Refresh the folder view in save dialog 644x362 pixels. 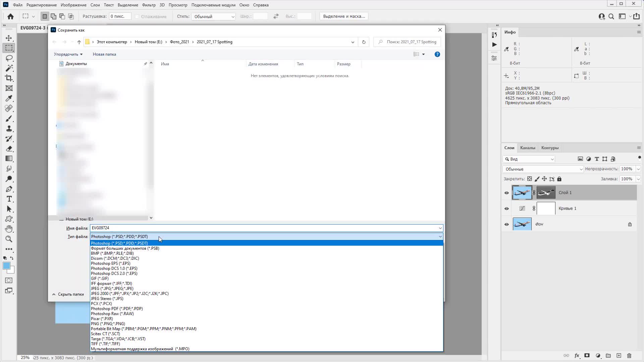364,42
